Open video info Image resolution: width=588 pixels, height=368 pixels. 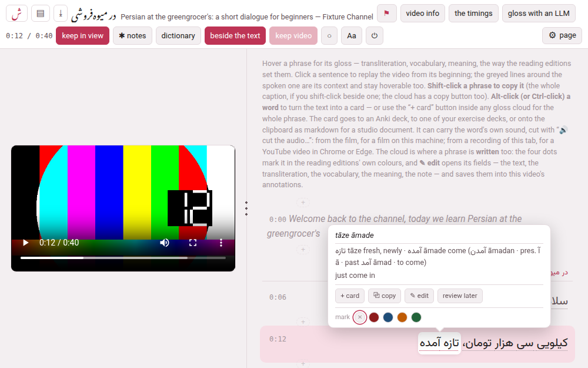click(x=423, y=14)
